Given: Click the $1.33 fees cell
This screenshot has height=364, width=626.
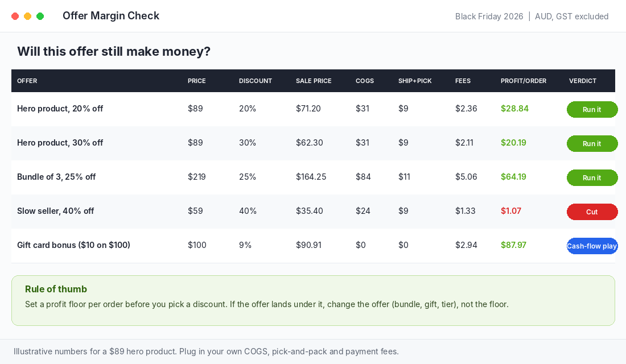Looking at the screenshot, I should [x=465, y=211].
